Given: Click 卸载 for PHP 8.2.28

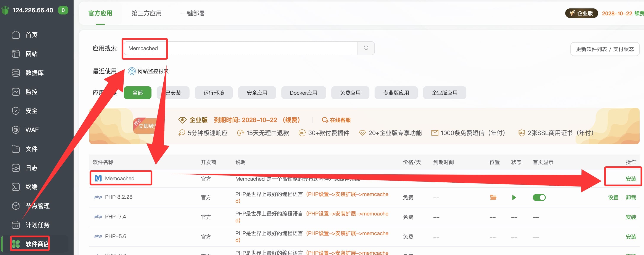Looking at the screenshot, I should 631,197.
